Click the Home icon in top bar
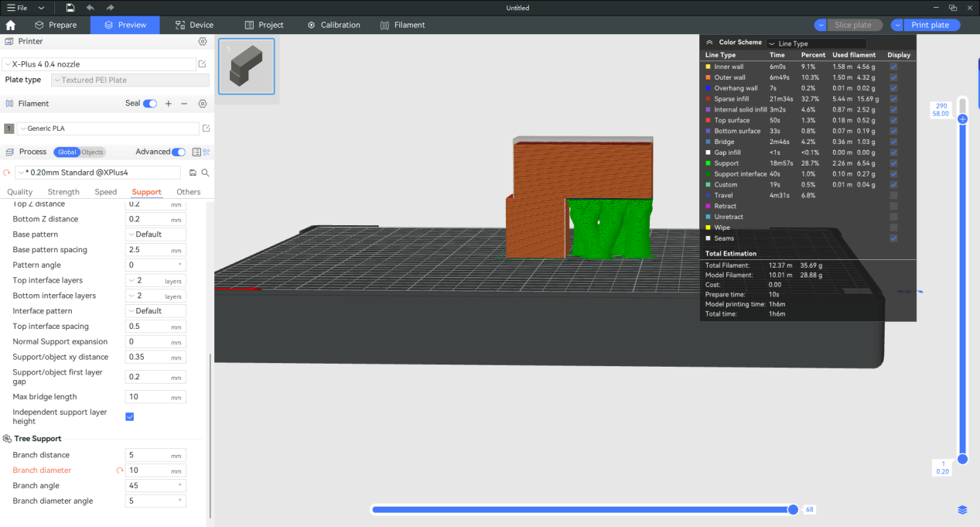Screen dimensions: 980x527 (x=11, y=25)
